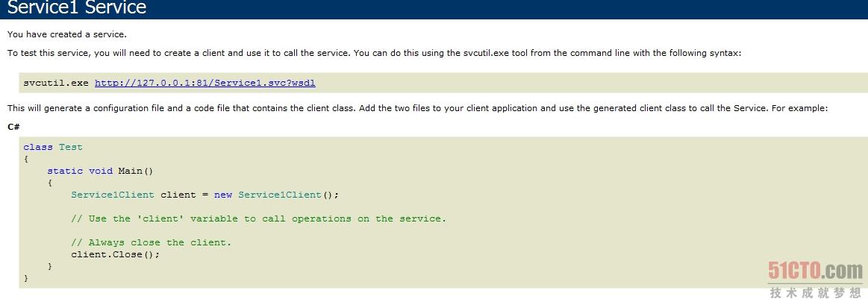Screen dimensions: 868x305
Task: Click the 'new' keyword in code
Action: (x=223, y=195)
